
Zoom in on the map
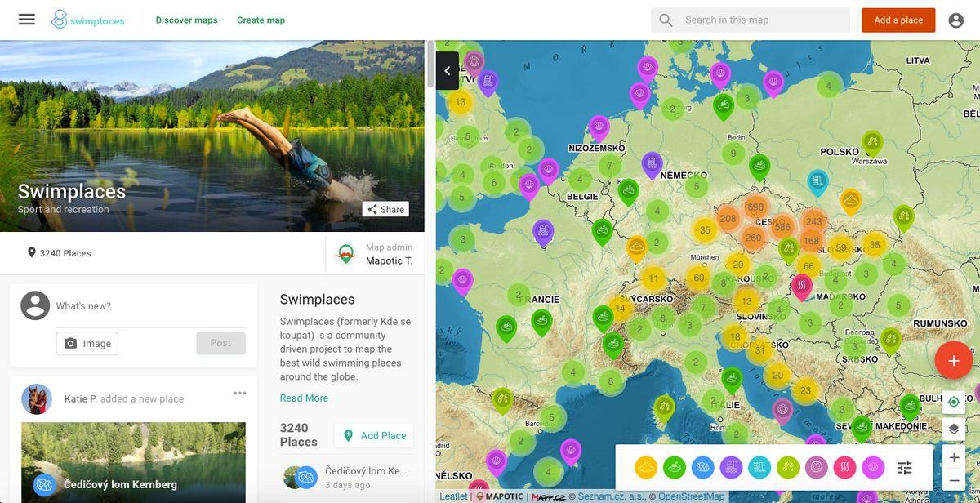point(954,457)
